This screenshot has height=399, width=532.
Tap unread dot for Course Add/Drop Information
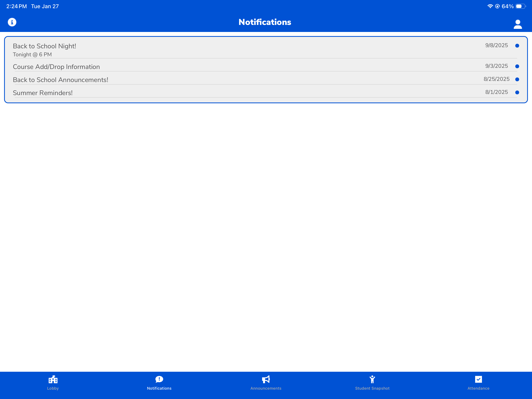517,66
